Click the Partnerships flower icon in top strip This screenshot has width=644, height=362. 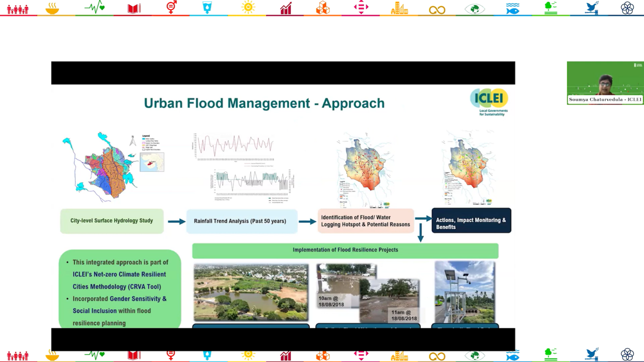click(627, 8)
